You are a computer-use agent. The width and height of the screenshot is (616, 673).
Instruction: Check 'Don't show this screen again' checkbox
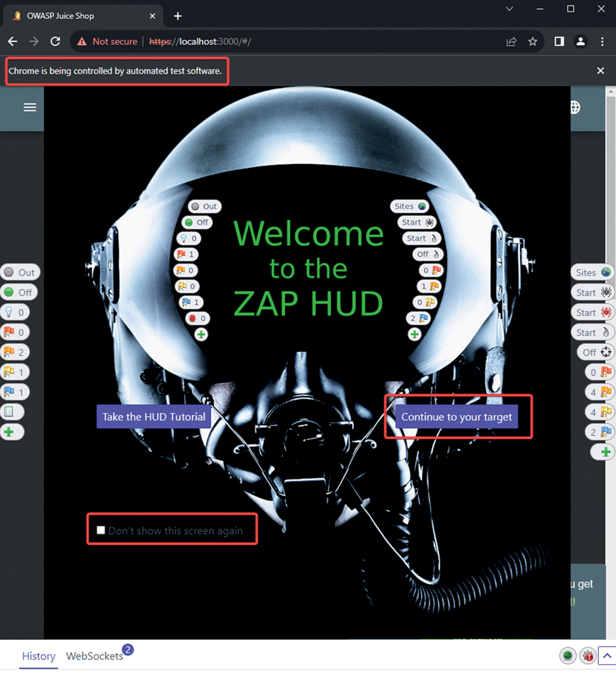pyautogui.click(x=101, y=530)
